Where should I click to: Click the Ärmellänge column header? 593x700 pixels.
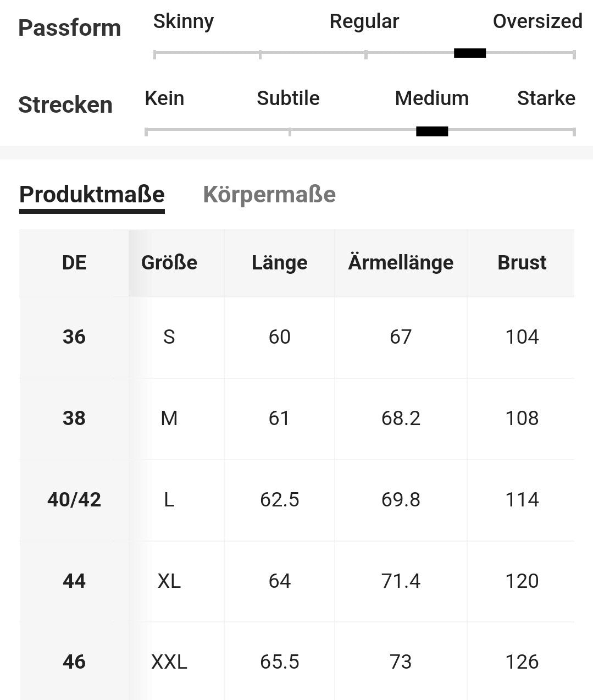click(401, 263)
